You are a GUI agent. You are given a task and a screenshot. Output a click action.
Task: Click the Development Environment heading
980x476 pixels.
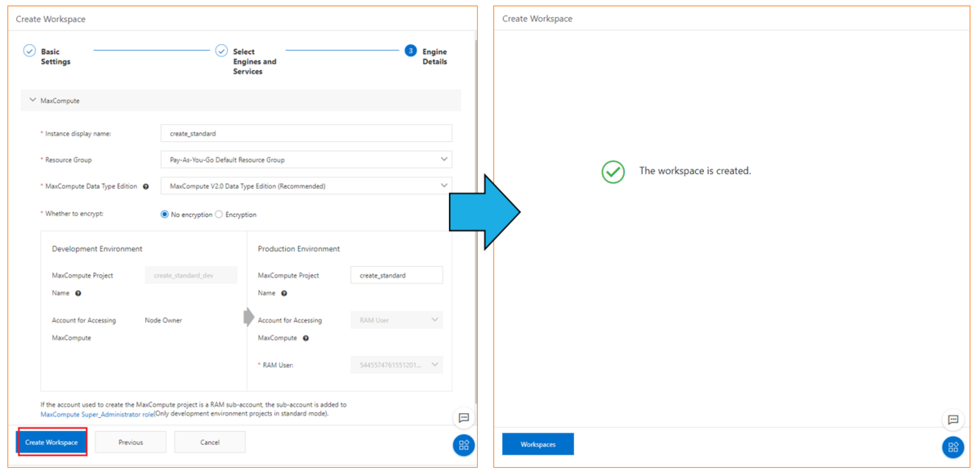(97, 249)
